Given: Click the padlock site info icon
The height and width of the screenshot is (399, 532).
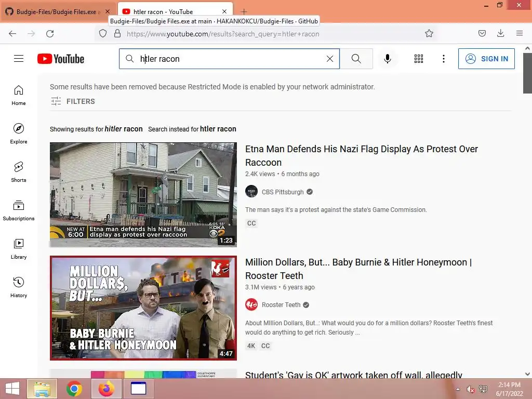Looking at the screenshot, I should [117, 34].
